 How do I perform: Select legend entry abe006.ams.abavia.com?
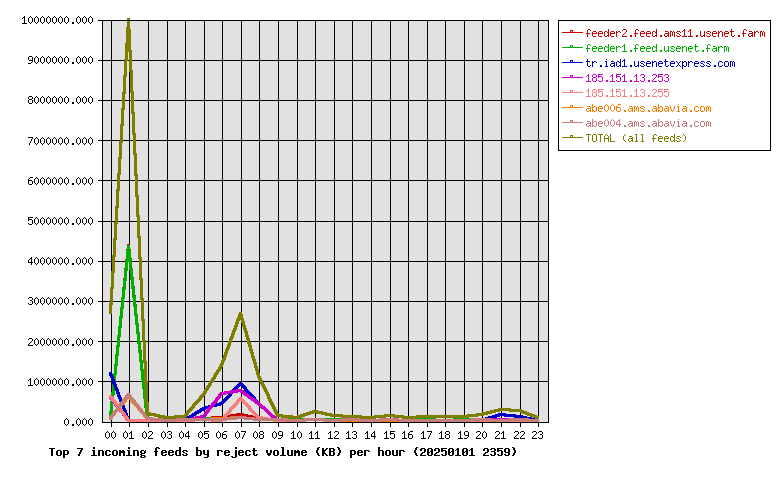click(x=648, y=108)
